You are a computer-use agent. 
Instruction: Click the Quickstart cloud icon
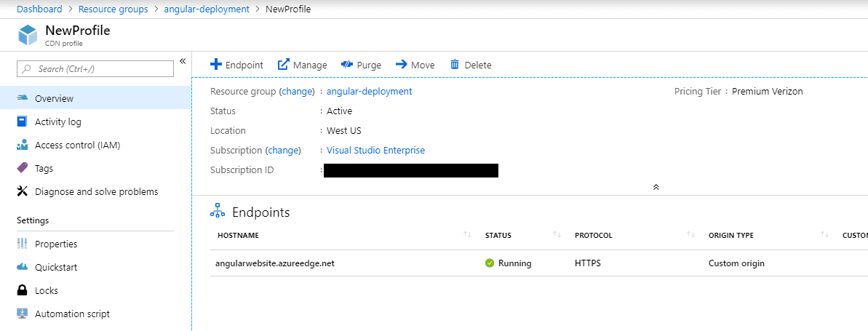click(22, 267)
